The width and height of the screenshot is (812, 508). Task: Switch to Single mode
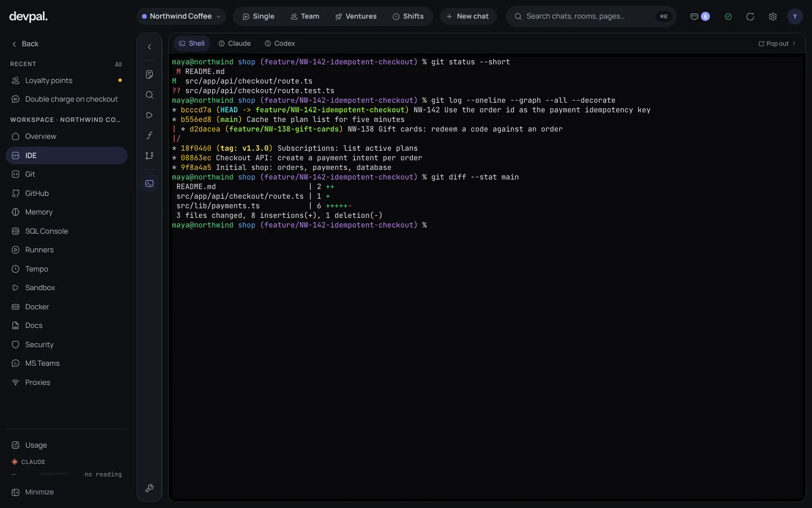tap(258, 16)
